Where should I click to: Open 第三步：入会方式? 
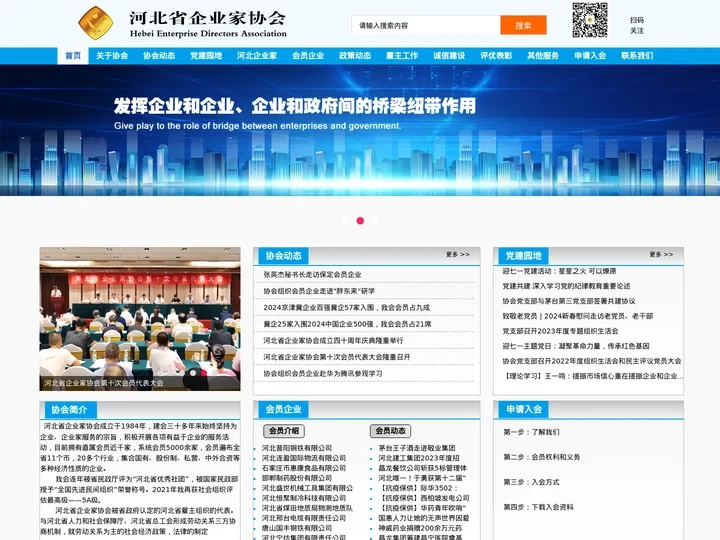tap(531, 482)
